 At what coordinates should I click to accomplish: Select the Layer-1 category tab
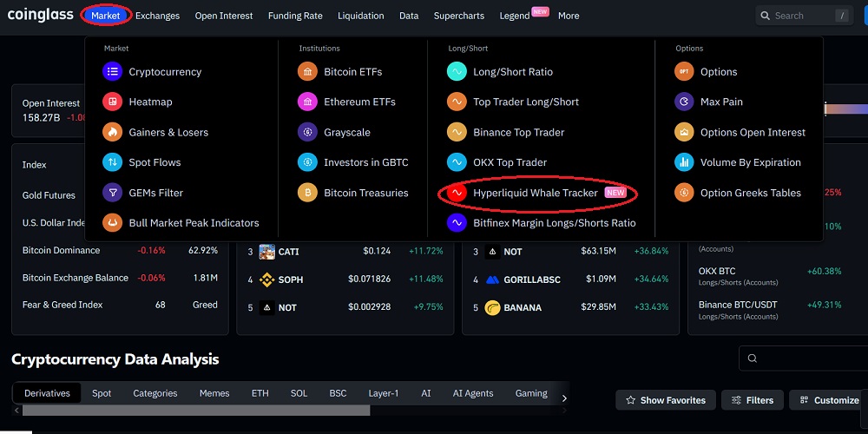click(383, 393)
